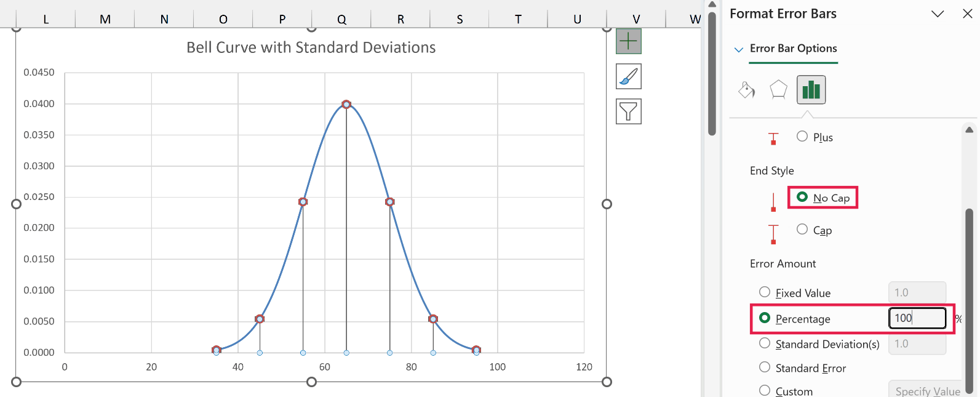This screenshot has width=980, height=397.
Task: Click the worksheet scroll up arrow
Action: pos(712,4)
